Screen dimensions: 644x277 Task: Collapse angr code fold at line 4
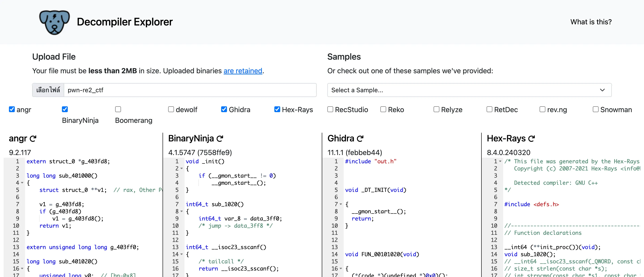22,183
